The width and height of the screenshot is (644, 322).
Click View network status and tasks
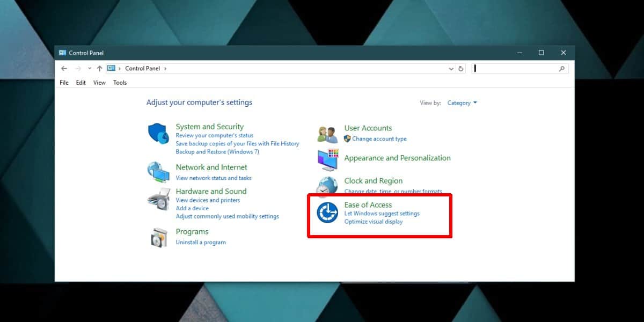pyautogui.click(x=214, y=178)
